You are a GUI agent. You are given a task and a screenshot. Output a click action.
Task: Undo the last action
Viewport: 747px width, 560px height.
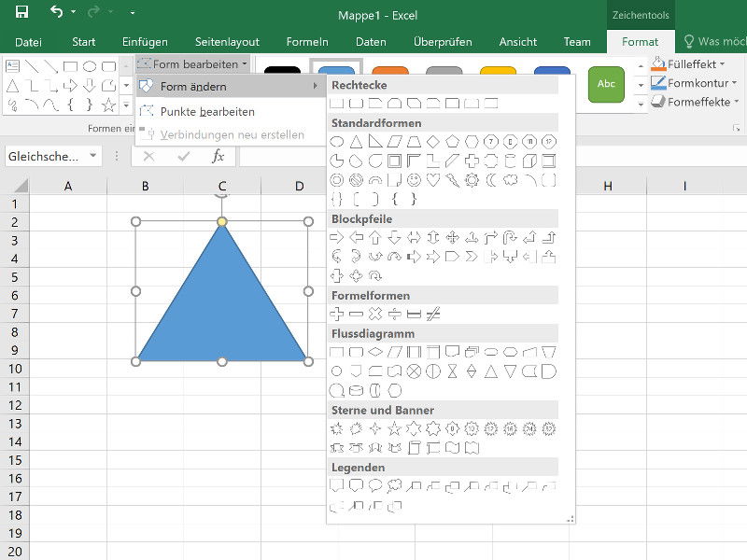56,11
